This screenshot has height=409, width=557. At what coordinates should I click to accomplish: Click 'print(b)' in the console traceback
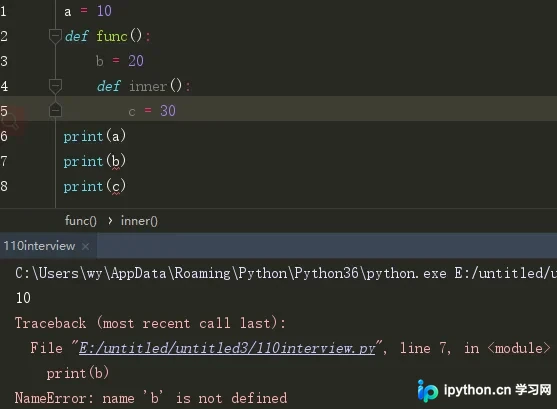[77, 373]
